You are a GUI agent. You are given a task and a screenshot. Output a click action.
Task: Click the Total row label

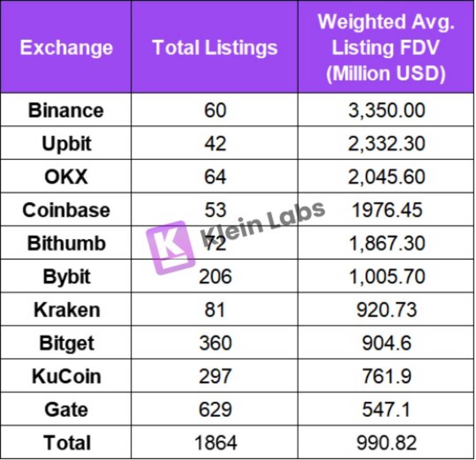click(66, 442)
